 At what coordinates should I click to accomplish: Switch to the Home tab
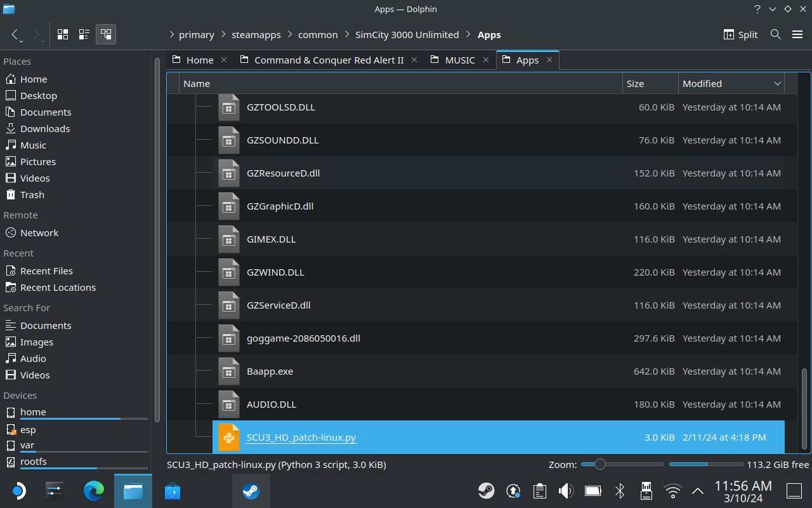point(200,60)
